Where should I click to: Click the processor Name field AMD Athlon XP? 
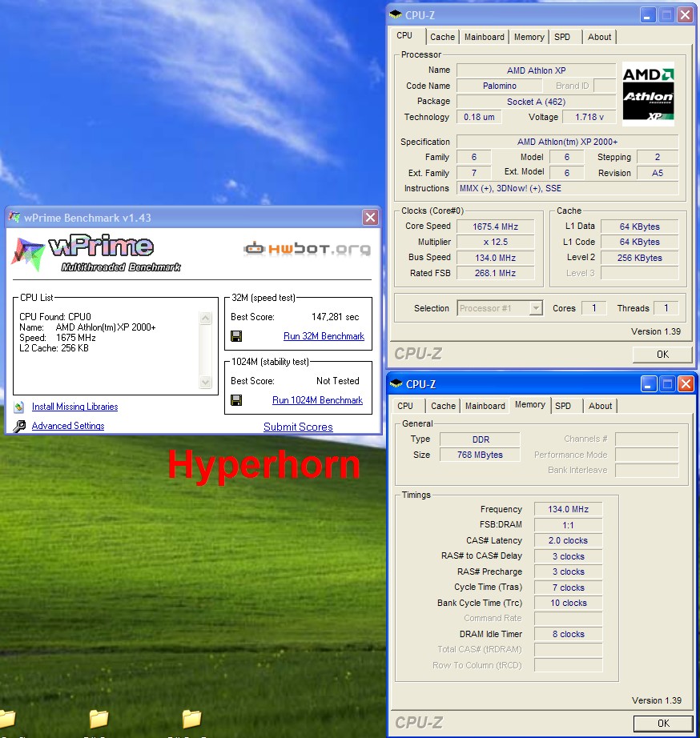(536, 70)
